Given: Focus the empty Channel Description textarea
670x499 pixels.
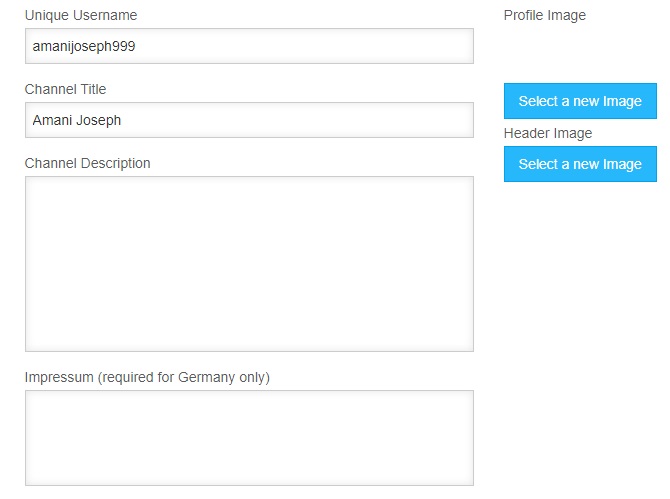Looking at the screenshot, I should pos(249,264).
